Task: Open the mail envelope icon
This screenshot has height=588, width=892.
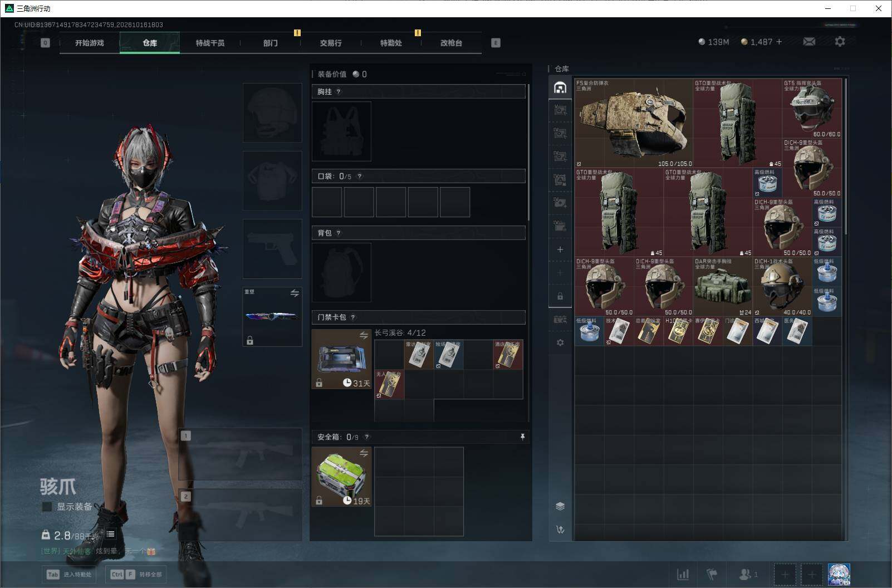Action: click(x=809, y=42)
